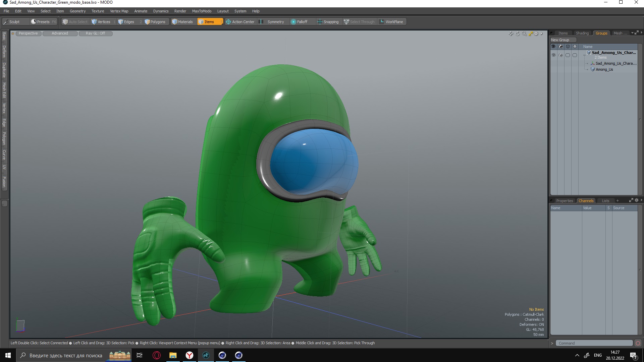Open the Advanced shading style dropdown

click(x=60, y=34)
